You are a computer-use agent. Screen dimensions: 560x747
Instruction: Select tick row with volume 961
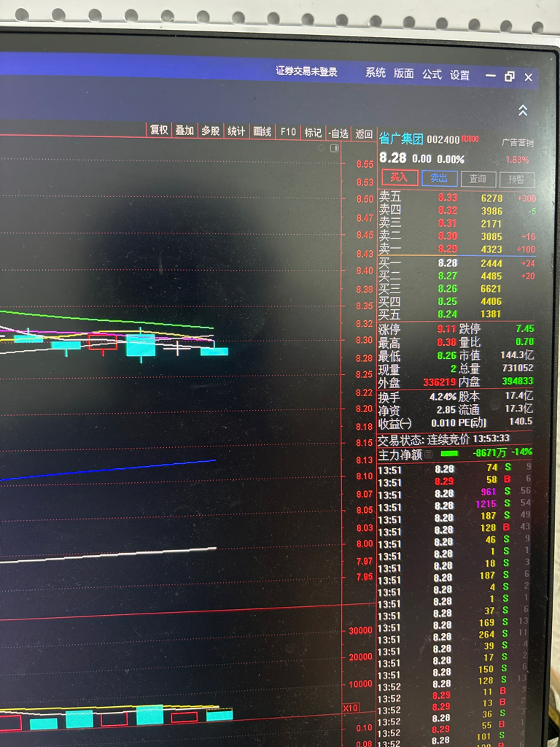click(x=454, y=492)
